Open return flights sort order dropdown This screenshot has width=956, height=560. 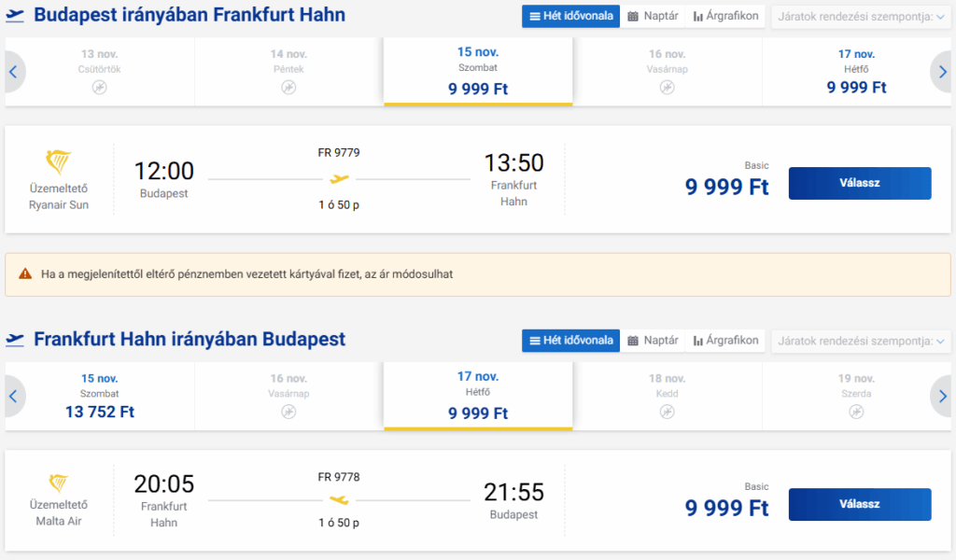[x=862, y=341]
